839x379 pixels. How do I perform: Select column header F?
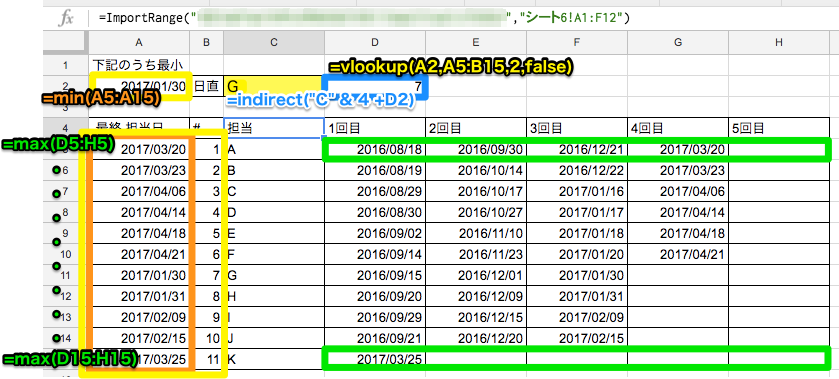(x=576, y=42)
